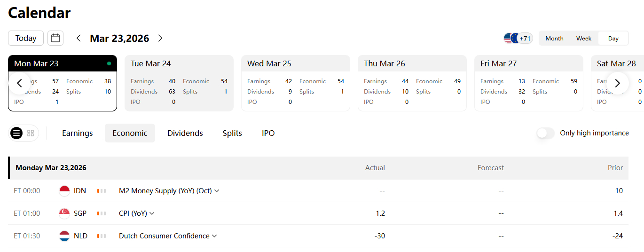Open the calendar date picker icon

55,38
